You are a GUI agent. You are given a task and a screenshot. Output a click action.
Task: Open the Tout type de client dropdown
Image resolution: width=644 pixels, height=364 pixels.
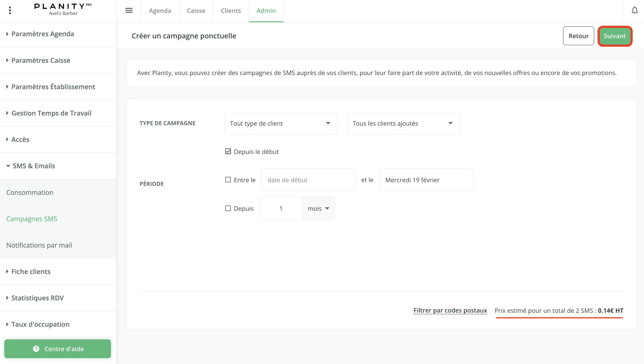coord(281,123)
